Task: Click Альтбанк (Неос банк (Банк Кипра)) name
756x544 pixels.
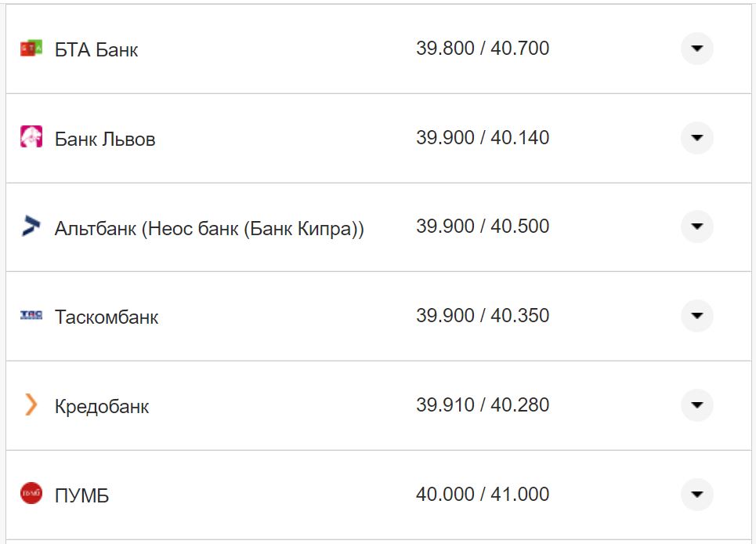Action: (209, 229)
